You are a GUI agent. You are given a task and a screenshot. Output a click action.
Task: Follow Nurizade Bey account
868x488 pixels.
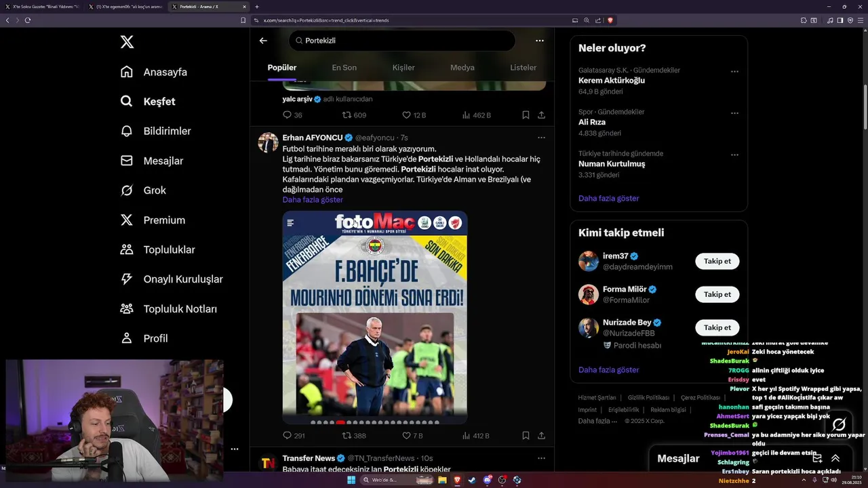click(x=717, y=327)
